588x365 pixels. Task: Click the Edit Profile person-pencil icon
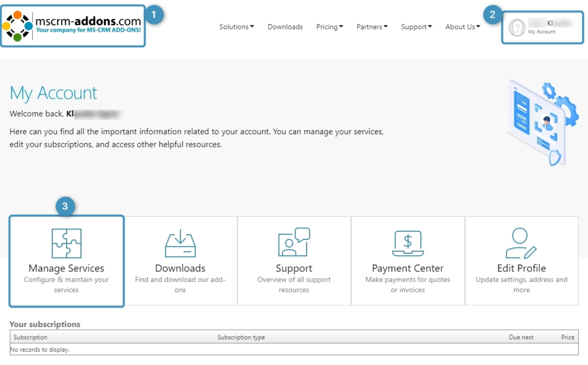click(521, 243)
